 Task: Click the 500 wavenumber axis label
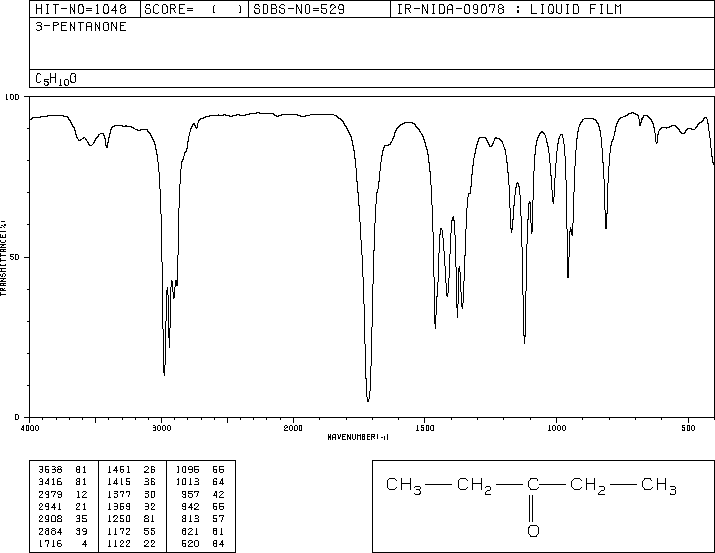point(688,428)
